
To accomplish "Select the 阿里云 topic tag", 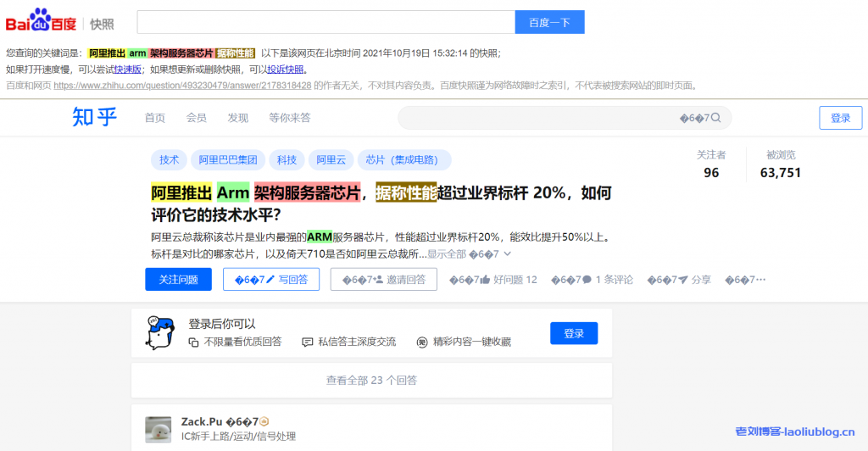I will tap(331, 160).
